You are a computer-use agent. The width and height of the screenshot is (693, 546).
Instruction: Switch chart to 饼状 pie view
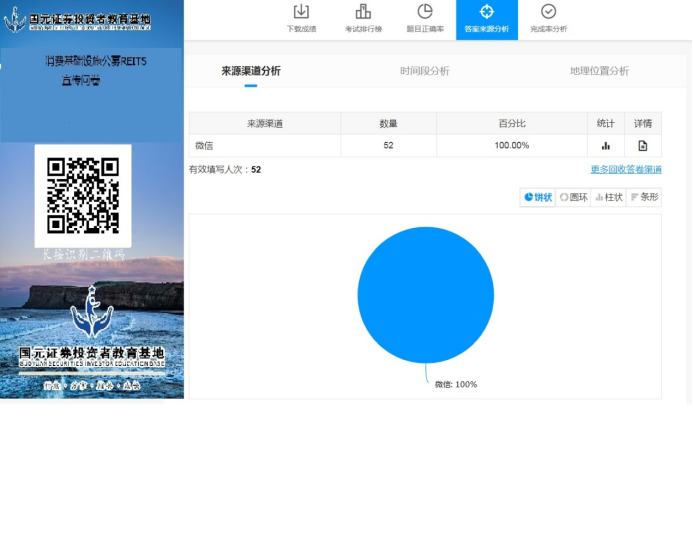point(538,197)
